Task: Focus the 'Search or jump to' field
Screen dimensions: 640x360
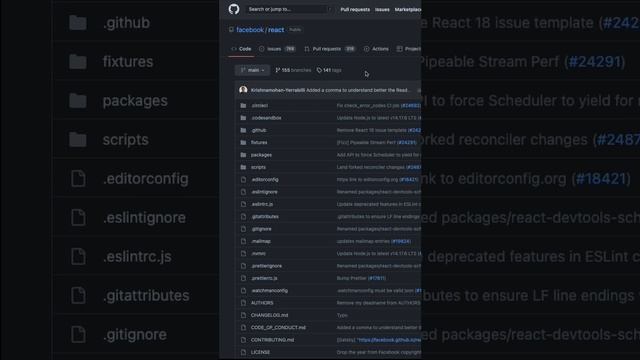Action: [289, 9]
